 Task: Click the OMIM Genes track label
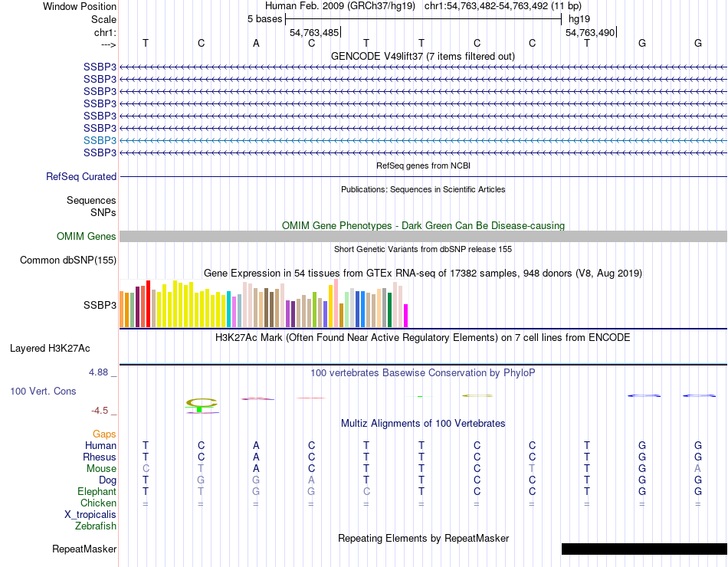pos(87,236)
